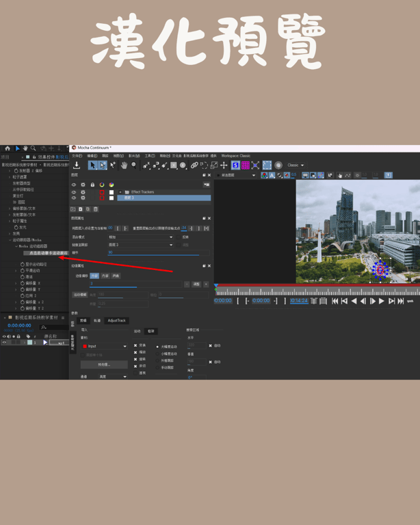Collapse the 运动跟踪器/Mocha effect group
Viewport: 420px width, 525px height.
point(10,240)
